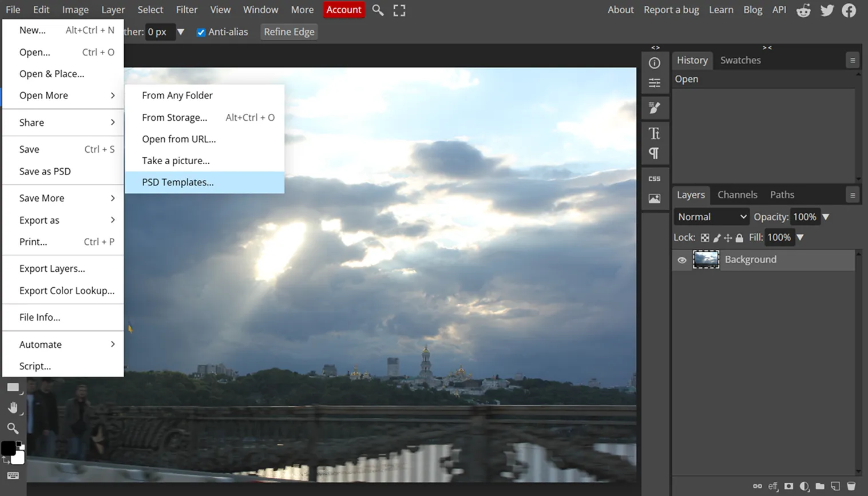Viewport: 868px width, 496px height.
Task: Toggle lock transparent pixels
Action: pos(705,237)
